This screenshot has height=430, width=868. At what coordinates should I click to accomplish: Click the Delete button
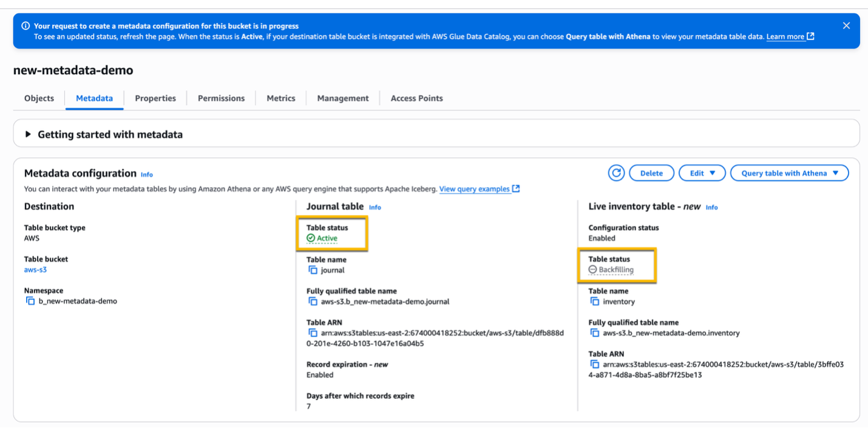pos(651,172)
